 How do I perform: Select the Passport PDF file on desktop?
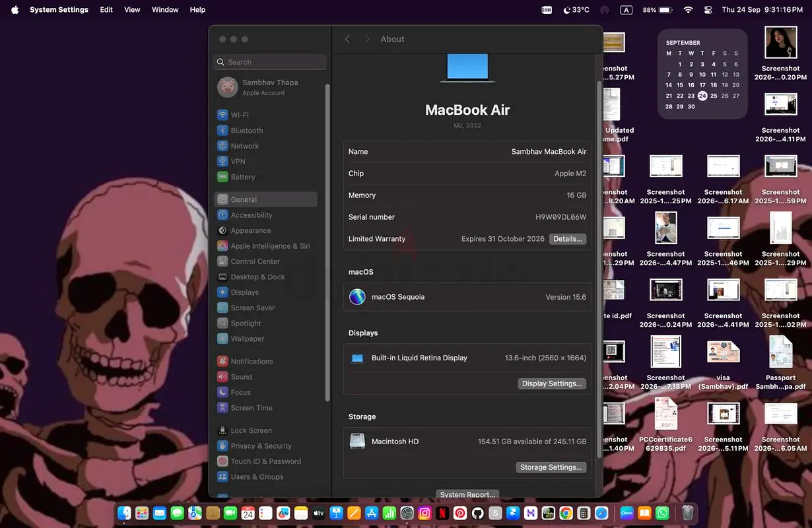click(x=780, y=364)
